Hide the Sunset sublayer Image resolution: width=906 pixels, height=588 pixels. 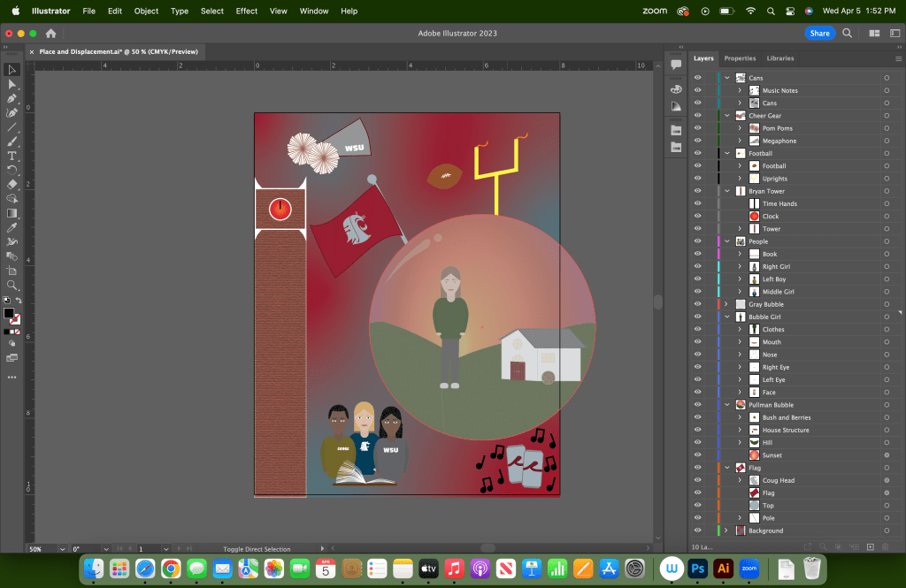(697, 455)
